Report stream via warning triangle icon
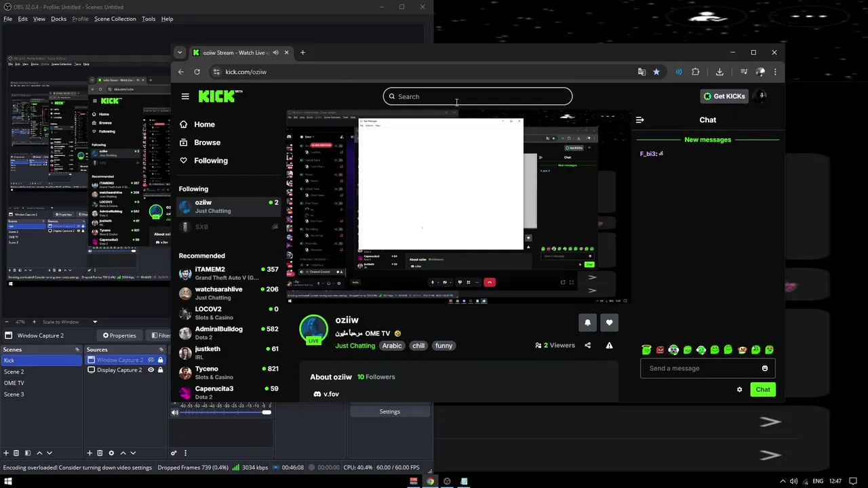The height and width of the screenshot is (488, 868). click(609, 346)
